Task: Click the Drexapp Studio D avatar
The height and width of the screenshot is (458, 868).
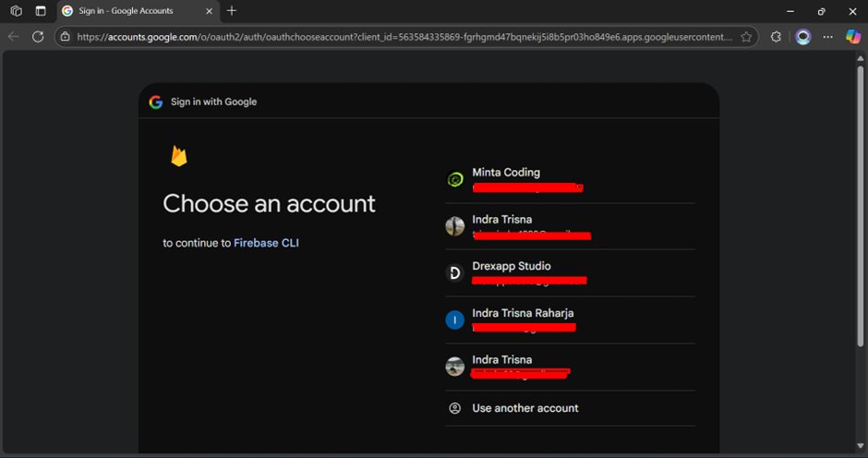Action: [455, 273]
